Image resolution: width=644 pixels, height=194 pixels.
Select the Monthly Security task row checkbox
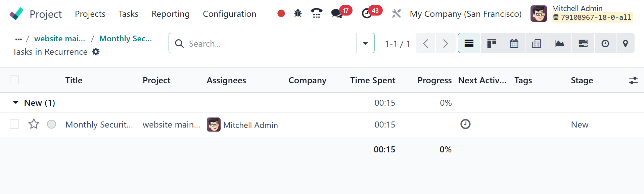[14, 124]
